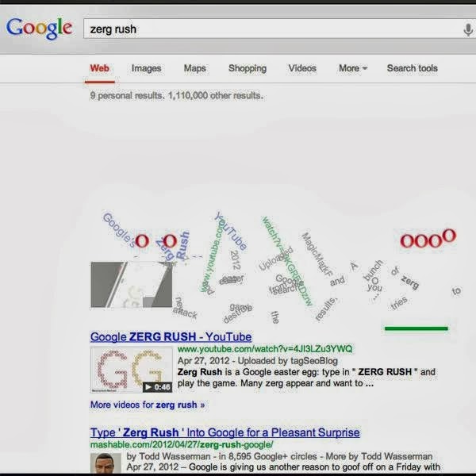The height and width of the screenshot is (476, 476).
Task: Attack the red O above Zerg Rush text
Action: 170,241
